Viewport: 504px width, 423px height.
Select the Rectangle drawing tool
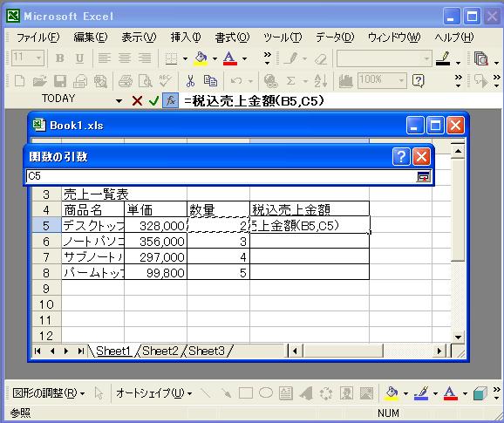coord(246,392)
